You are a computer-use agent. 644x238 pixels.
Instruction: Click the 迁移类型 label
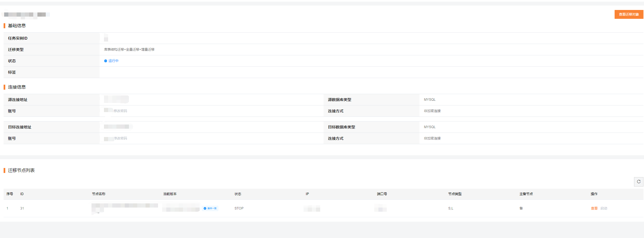pyautogui.click(x=16, y=50)
